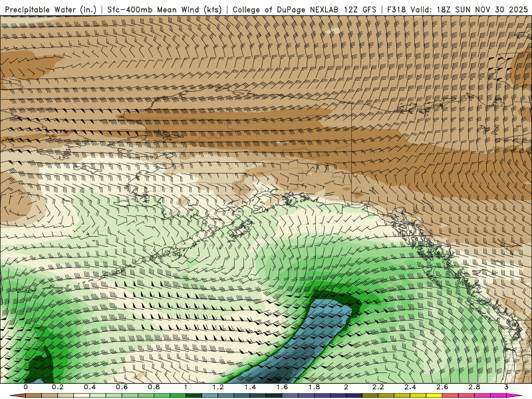
Task: Click the "12Z GFS" model run text
Action: point(360,9)
